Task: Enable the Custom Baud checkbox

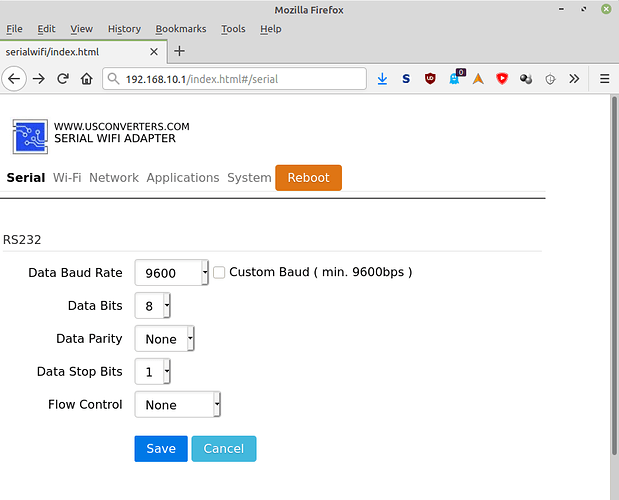Action: (219, 272)
